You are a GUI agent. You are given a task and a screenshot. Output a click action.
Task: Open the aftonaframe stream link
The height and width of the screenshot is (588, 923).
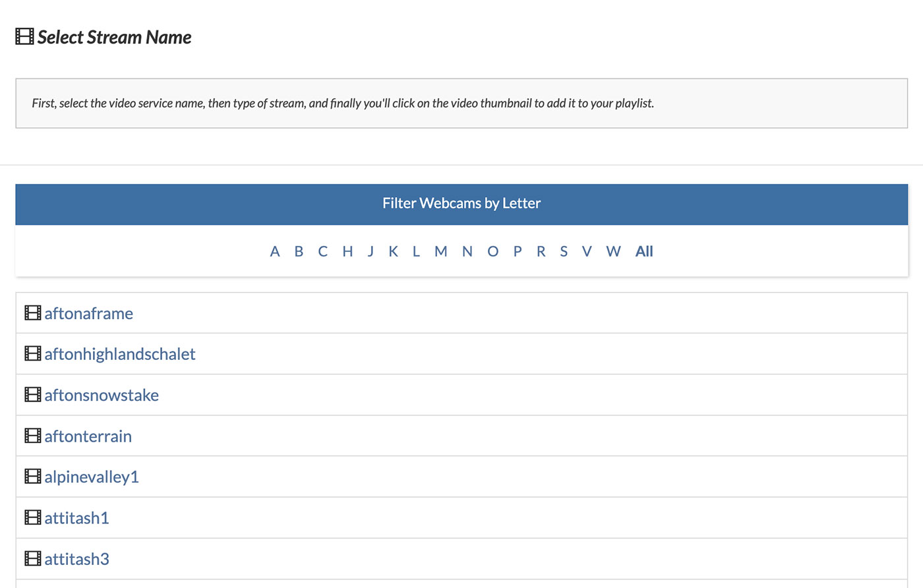[88, 313]
